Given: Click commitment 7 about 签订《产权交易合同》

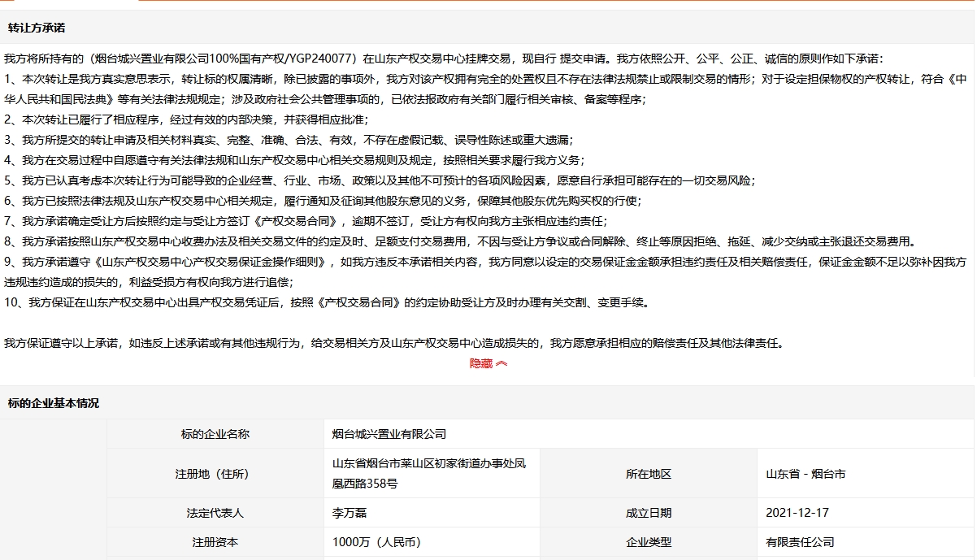Looking at the screenshot, I should click(x=306, y=221).
